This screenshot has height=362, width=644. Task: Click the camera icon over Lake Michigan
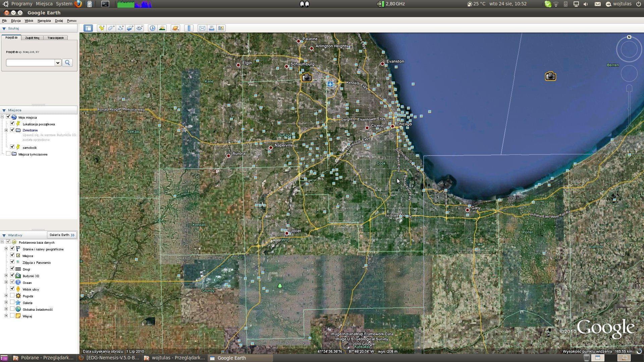point(550,76)
